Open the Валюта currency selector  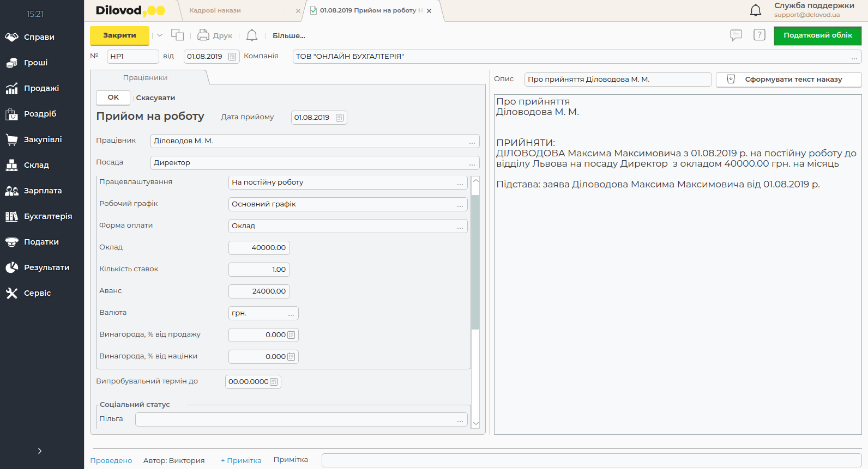click(291, 314)
